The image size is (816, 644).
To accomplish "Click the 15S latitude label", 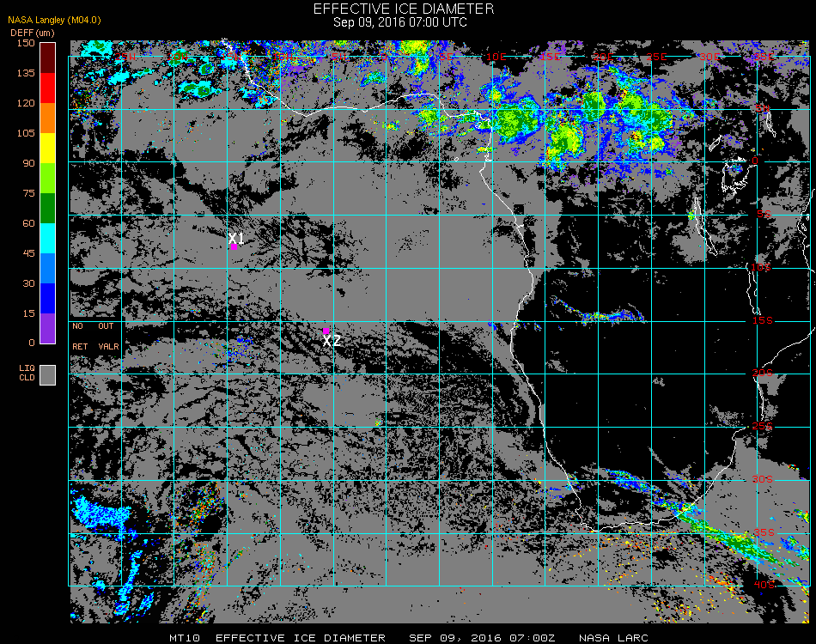I will click(x=763, y=320).
